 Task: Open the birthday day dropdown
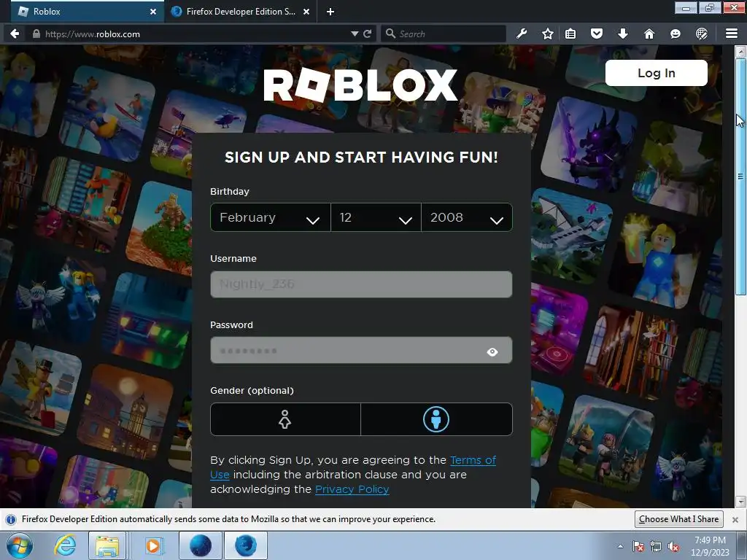click(376, 217)
